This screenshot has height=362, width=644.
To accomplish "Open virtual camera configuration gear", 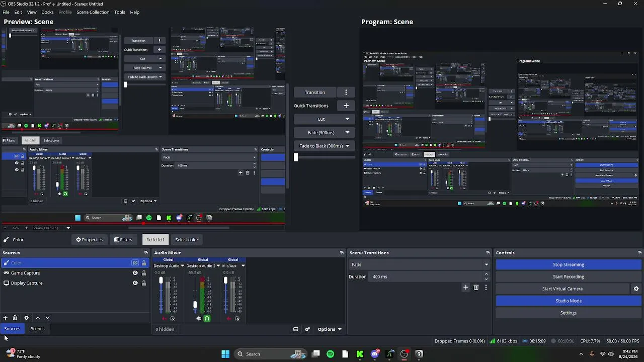I will [636, 289].
